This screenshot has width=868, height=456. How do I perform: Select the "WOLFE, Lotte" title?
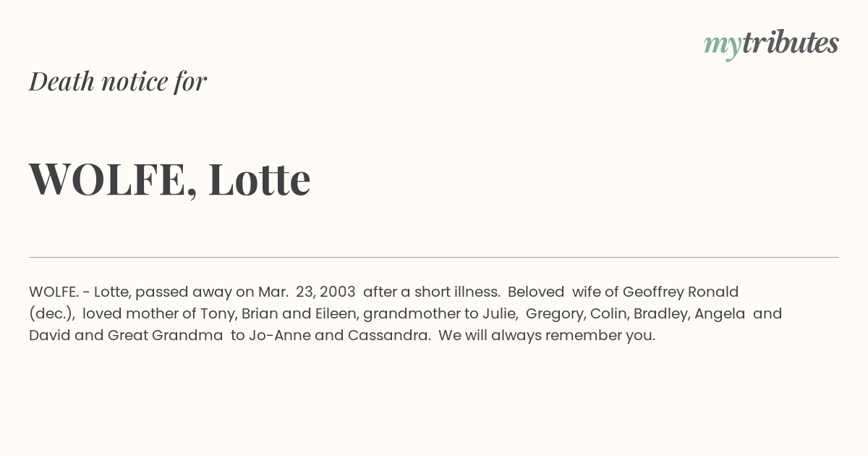(170, 179)
